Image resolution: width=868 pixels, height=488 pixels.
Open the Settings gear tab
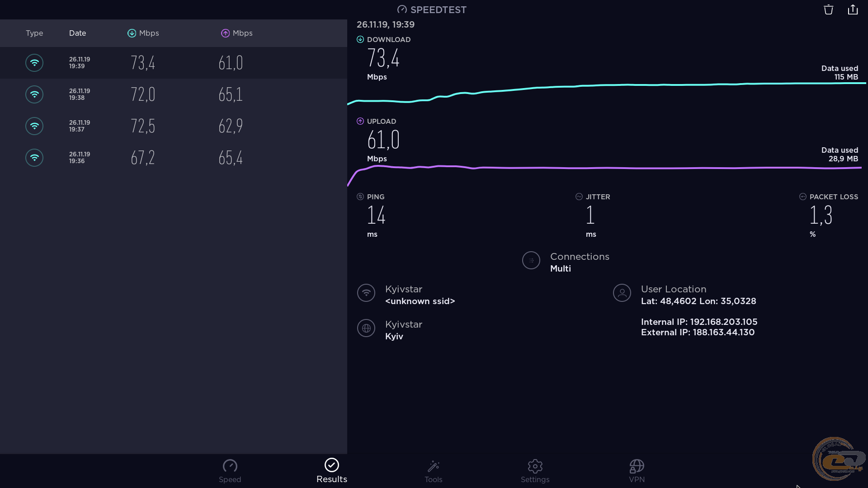point(535,471)
